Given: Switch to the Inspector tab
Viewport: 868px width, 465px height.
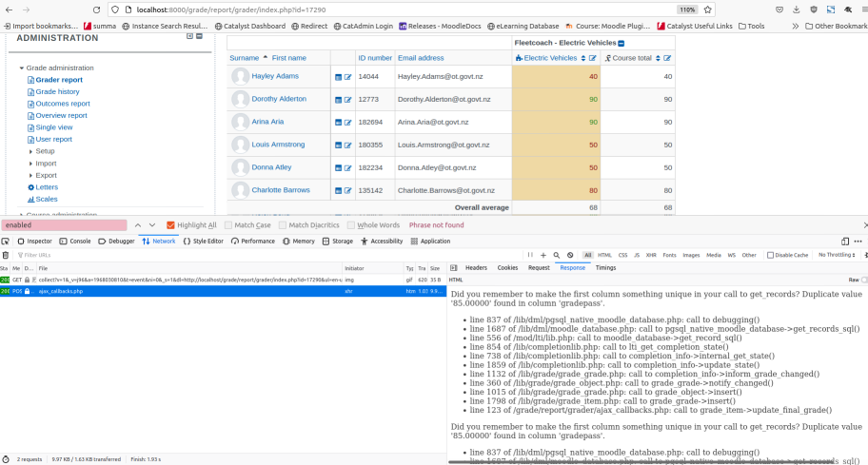Looking at the screenshot, I should pos(34,242).
